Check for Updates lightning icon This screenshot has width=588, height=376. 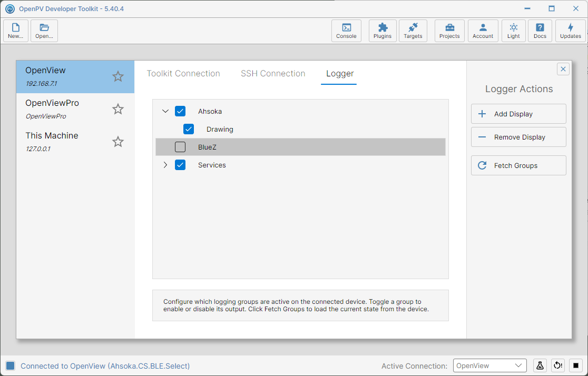(x=571, y=31)
